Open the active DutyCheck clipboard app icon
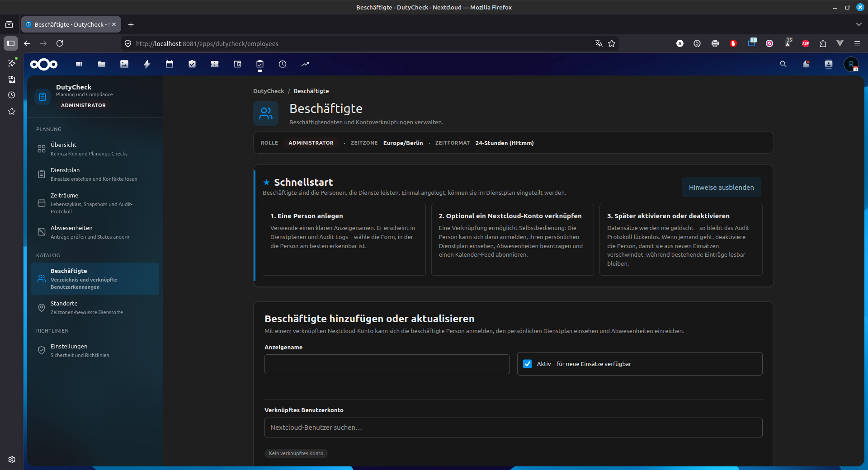 coord(260,64)
